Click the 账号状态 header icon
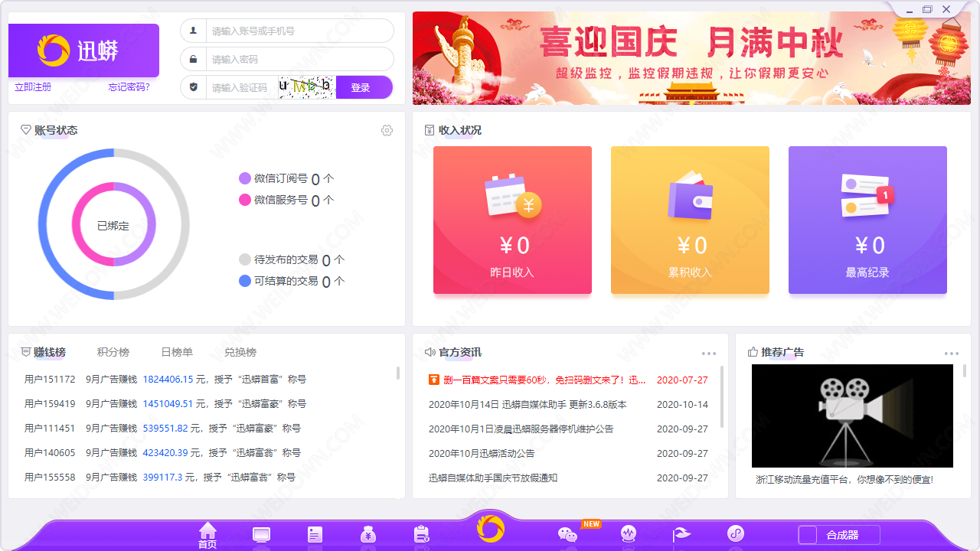This screenshot has height=551, width=980. (26, 130)
